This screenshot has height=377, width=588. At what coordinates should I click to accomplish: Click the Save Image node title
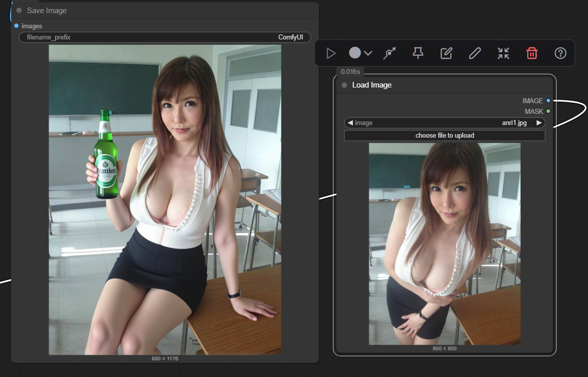click(47, 11)
